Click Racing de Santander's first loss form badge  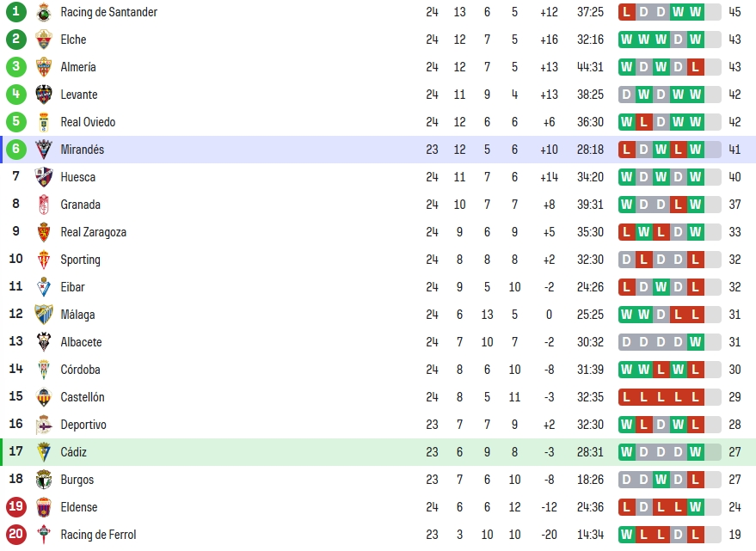click(626, 12)
